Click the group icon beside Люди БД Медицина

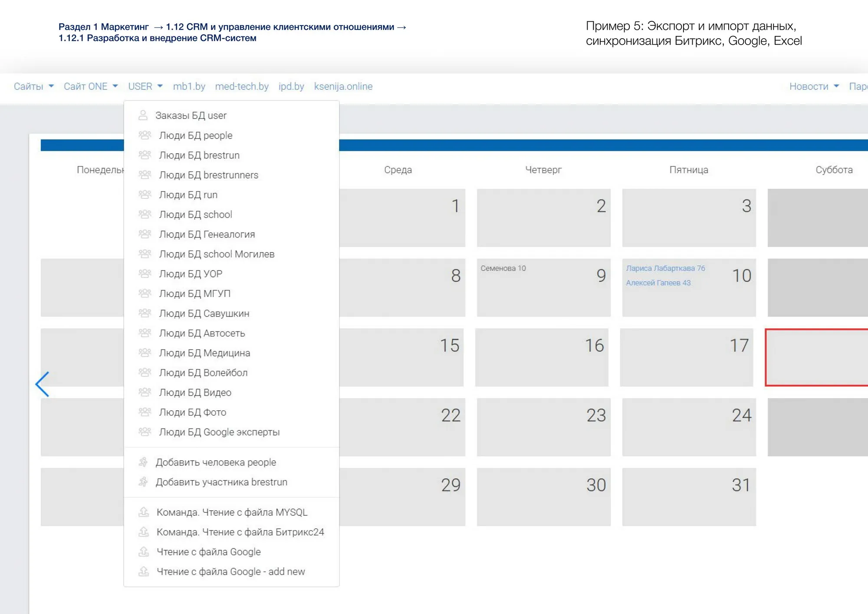point(145,353)
